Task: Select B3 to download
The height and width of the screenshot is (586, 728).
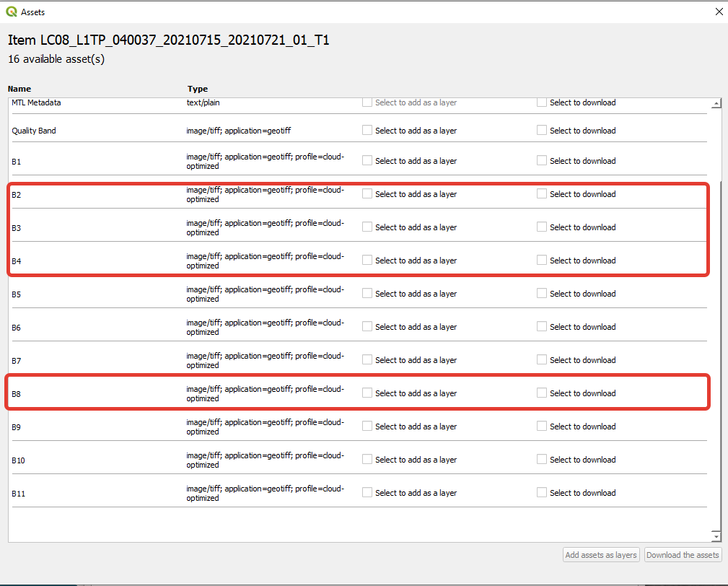Action: point(541,227)
